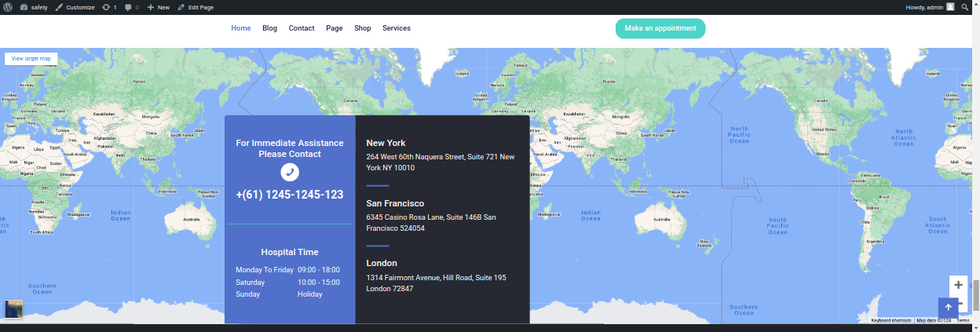Open the safety site menu
Viewport: 980px width, 332px height.
tap(34, 7)
